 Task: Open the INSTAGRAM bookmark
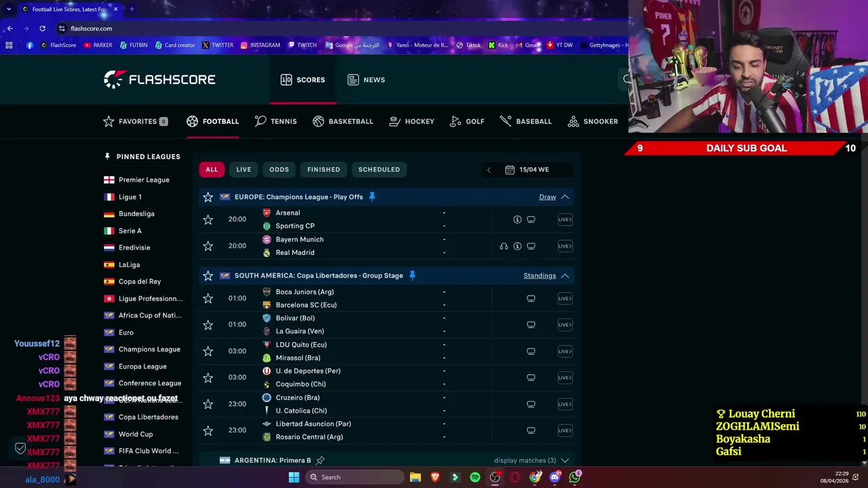pyautogui.click(x=260, y=45)
